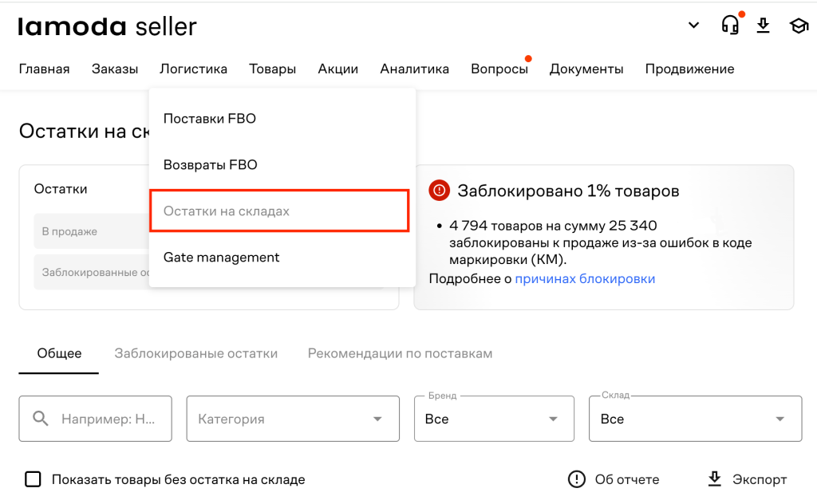The image size is (817, 504).
Task: Open the Бренд dropdown
Action: [x=494, y=419]
